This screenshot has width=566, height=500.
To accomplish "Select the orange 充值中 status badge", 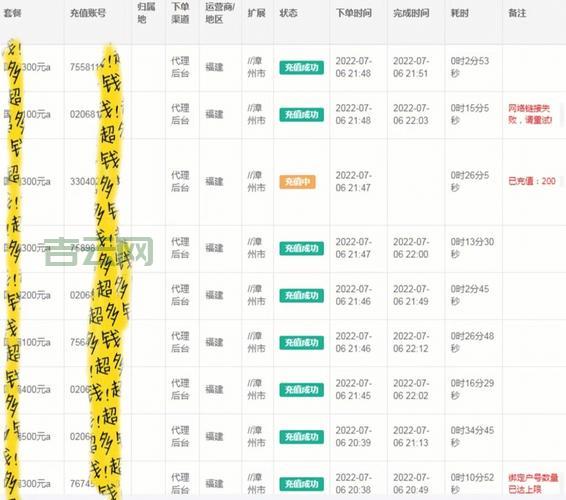I will [297, 182].
